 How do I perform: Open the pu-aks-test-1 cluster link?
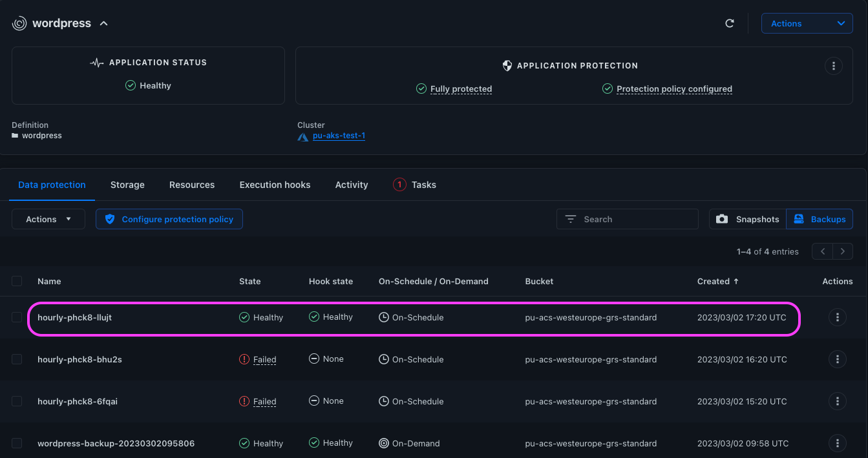pos(339,136)
